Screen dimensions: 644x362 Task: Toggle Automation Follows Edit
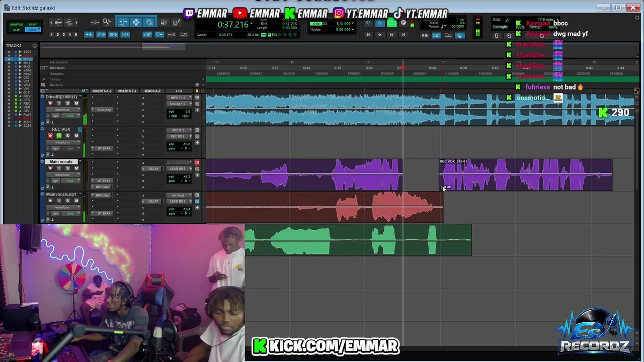coord(147,35)
